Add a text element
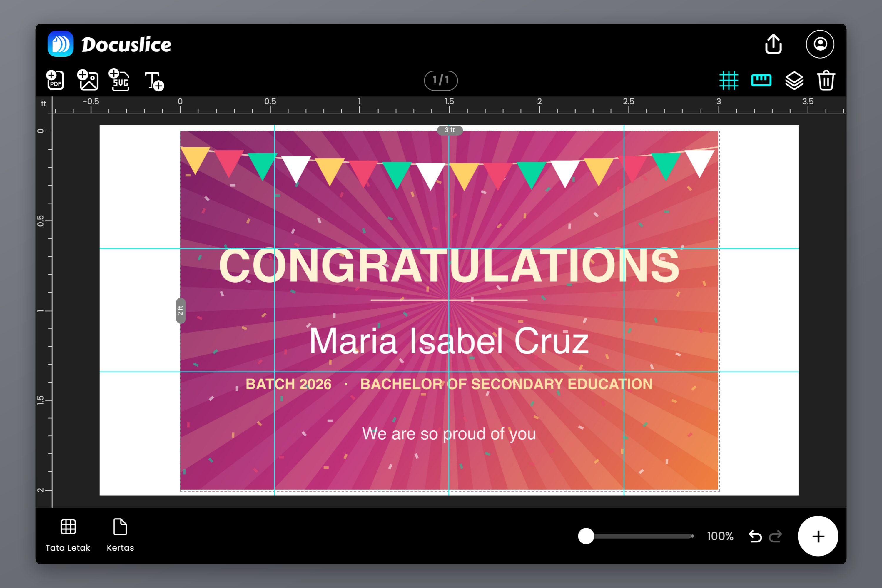Screen dimensions: 882x588 point(155,81)
